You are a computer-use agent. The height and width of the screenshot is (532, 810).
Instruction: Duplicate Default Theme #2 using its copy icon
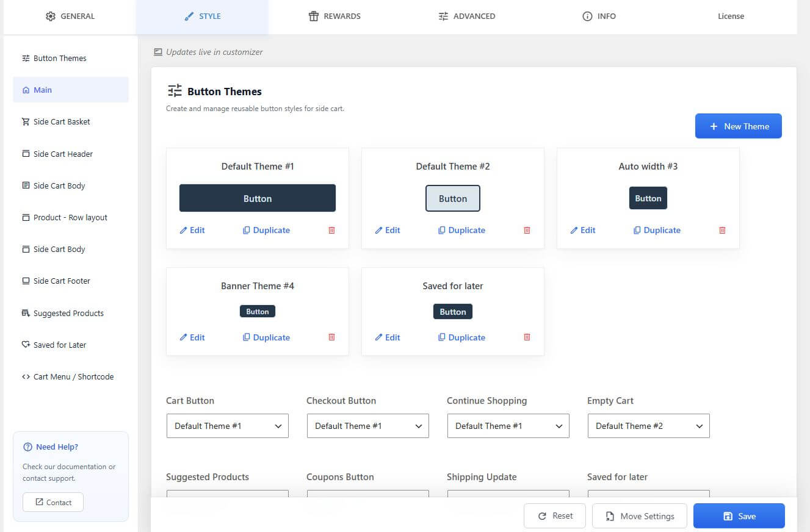442,230
